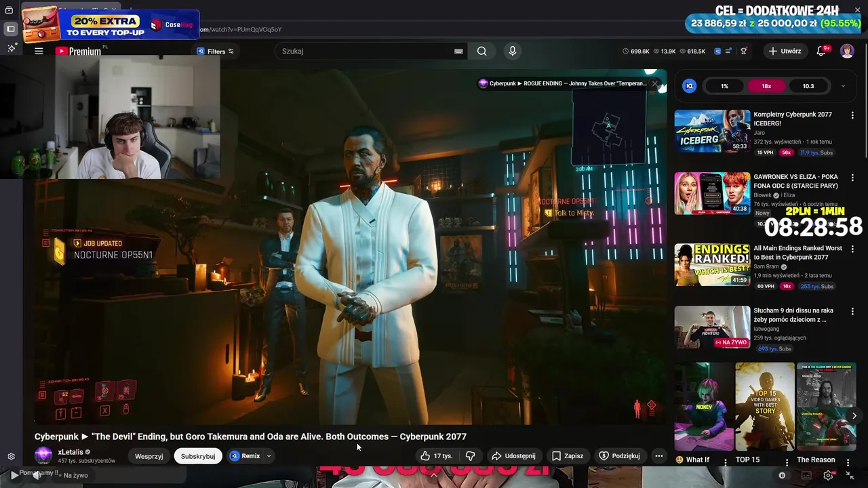The height and width of the screenshot is (488, 868).
Task: Dislike the video with thumbs-down
Action: 470,456
